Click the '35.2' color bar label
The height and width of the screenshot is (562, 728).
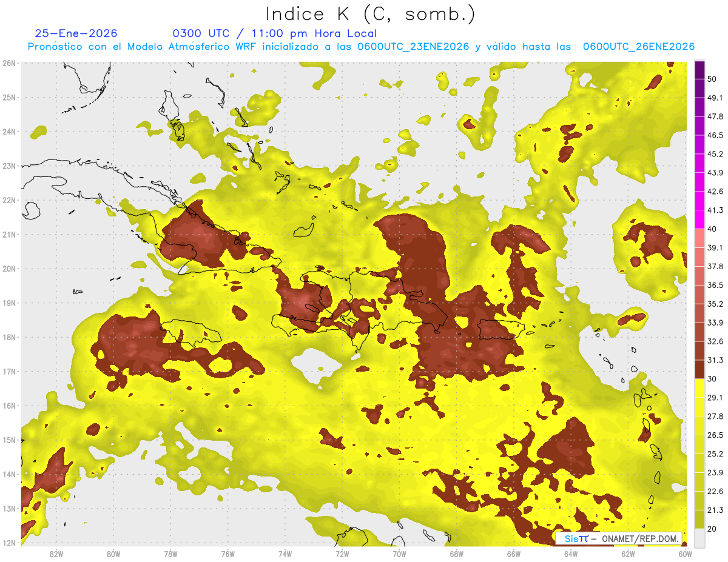(715, 304)
